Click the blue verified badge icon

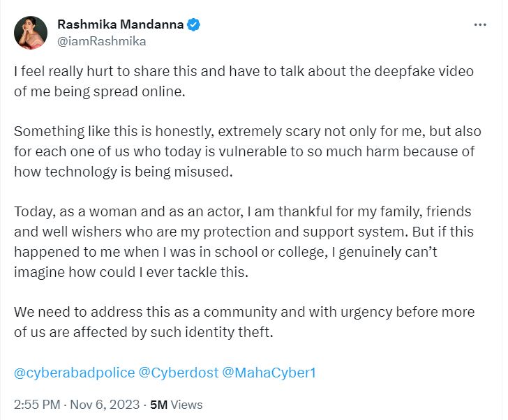[x=194, y=25]
